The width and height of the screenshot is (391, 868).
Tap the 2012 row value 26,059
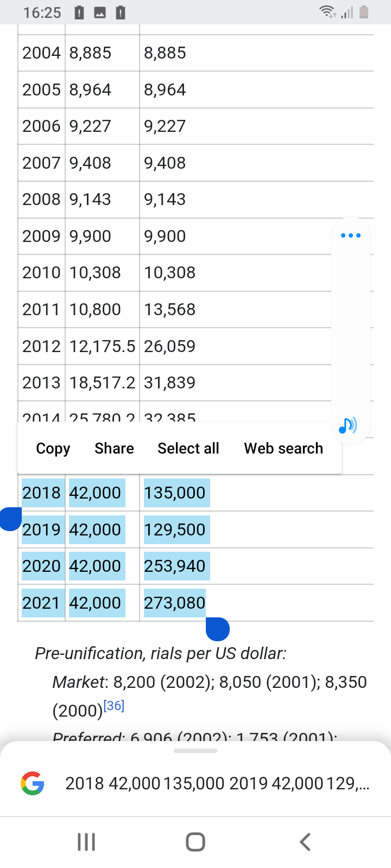(x=169, y=346)
